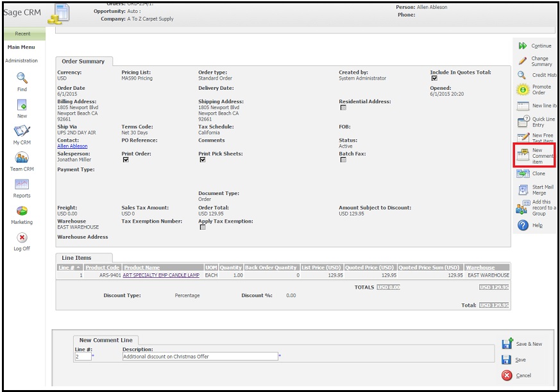Image resolution: width=560 pixels, height=392 pixels.
Task: Toggle Include In Quotes Total checkbox
Action: click(434, 78)
